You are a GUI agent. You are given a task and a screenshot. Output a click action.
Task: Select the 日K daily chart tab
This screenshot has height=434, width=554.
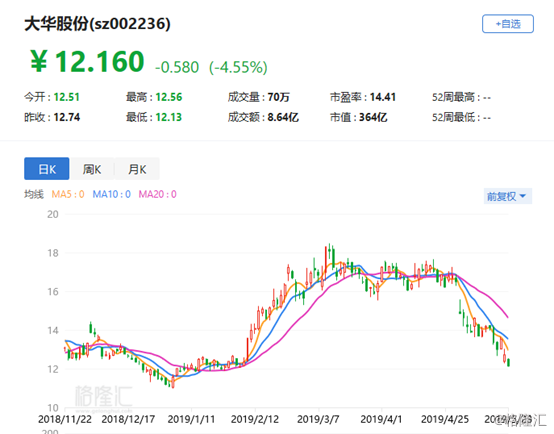(x=47, y=169)
